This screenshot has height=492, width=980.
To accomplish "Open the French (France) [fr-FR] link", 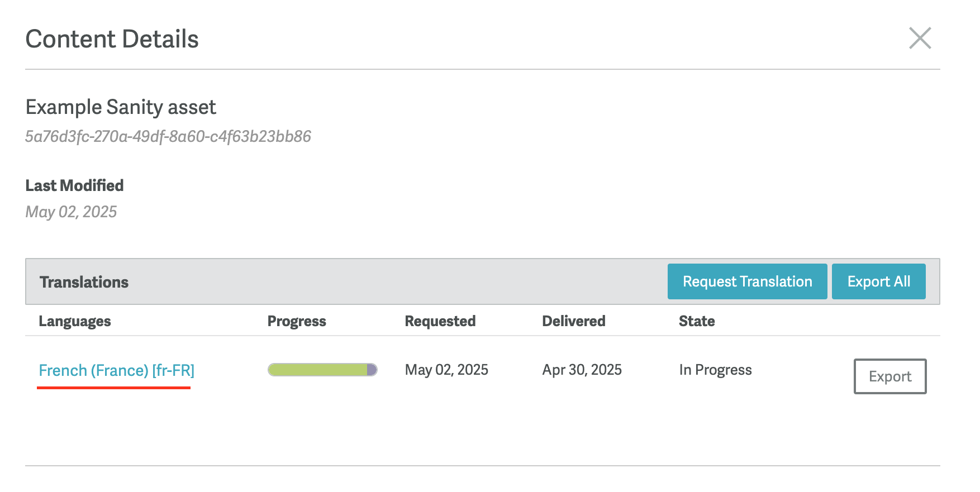I will (x=116, y=370).
